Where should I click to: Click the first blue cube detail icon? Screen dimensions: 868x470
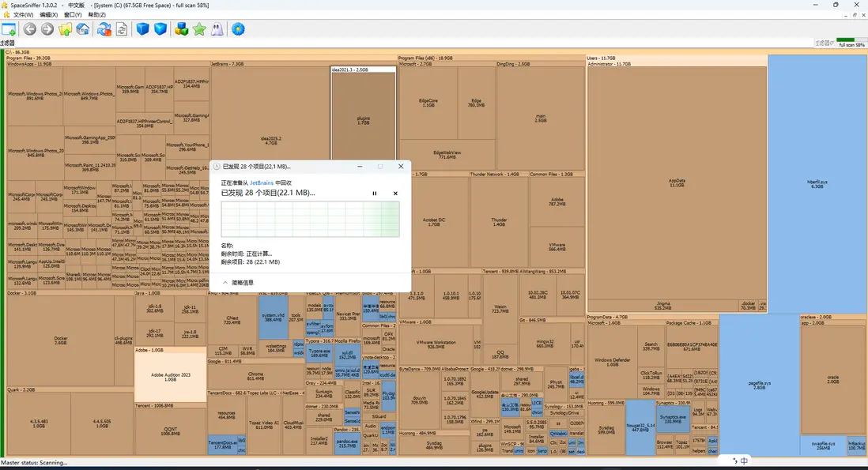pyautogui.click(x=143, y=29)
